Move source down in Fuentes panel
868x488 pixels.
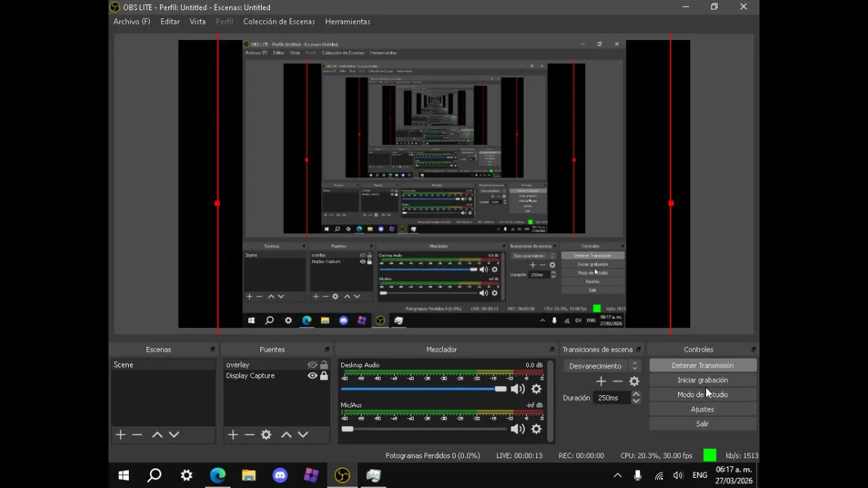coord(302,434)
